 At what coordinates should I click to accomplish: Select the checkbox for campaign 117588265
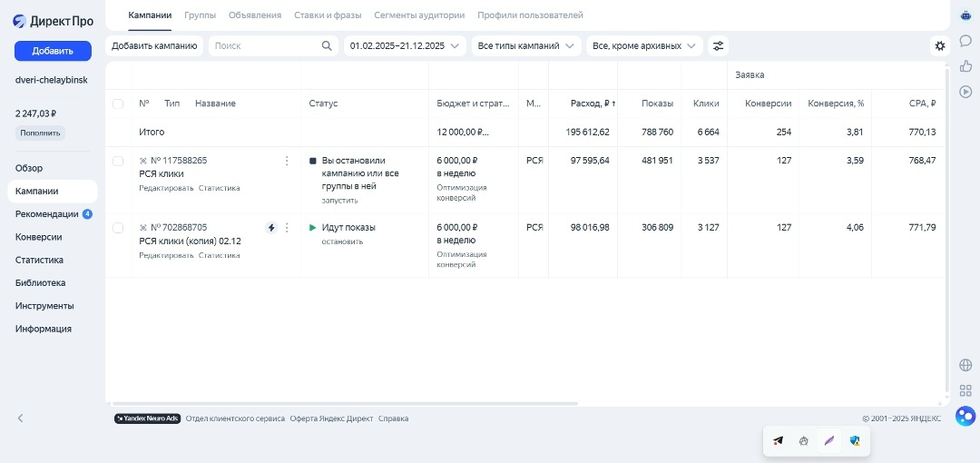pyautogui.click(x=118, y=161)
